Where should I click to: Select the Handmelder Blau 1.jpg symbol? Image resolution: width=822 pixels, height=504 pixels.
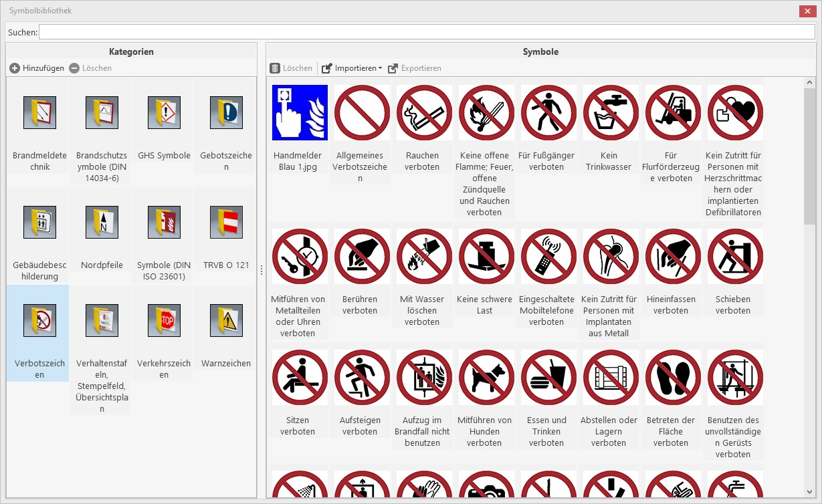pyautogui.click(x=300, y=112)
